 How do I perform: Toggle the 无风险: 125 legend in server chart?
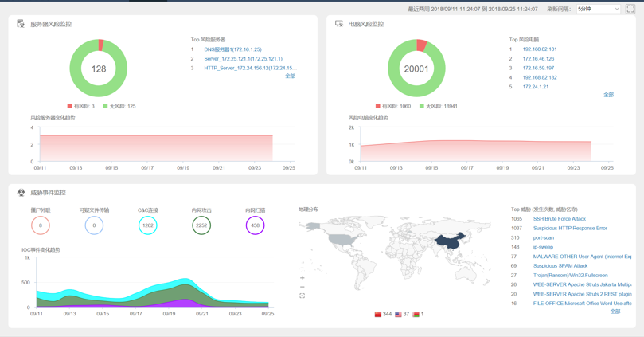(119, 106)
